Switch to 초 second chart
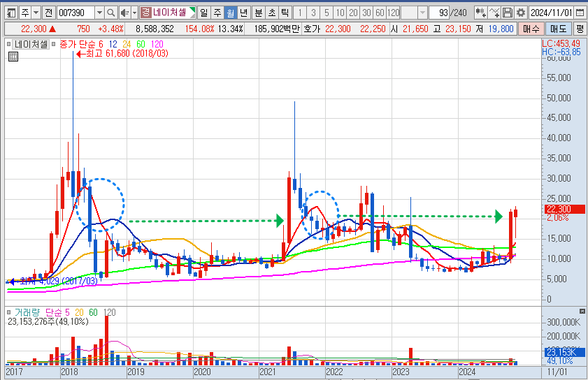Viewport: 588px width, 380px height. (x=272, y=13)
